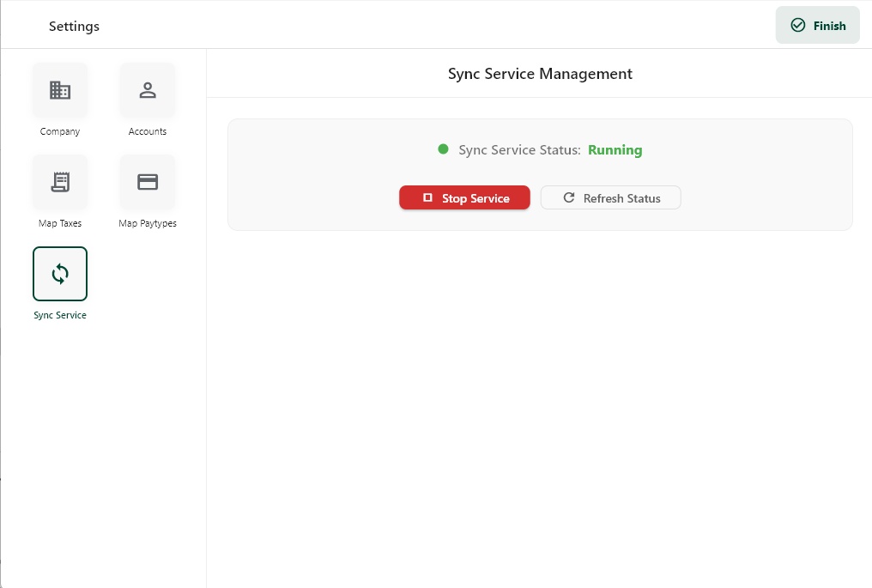The image size is (872, 588).
Task: Select the Map Paytypes credit card icon
Action: click(x=148, y=182)
